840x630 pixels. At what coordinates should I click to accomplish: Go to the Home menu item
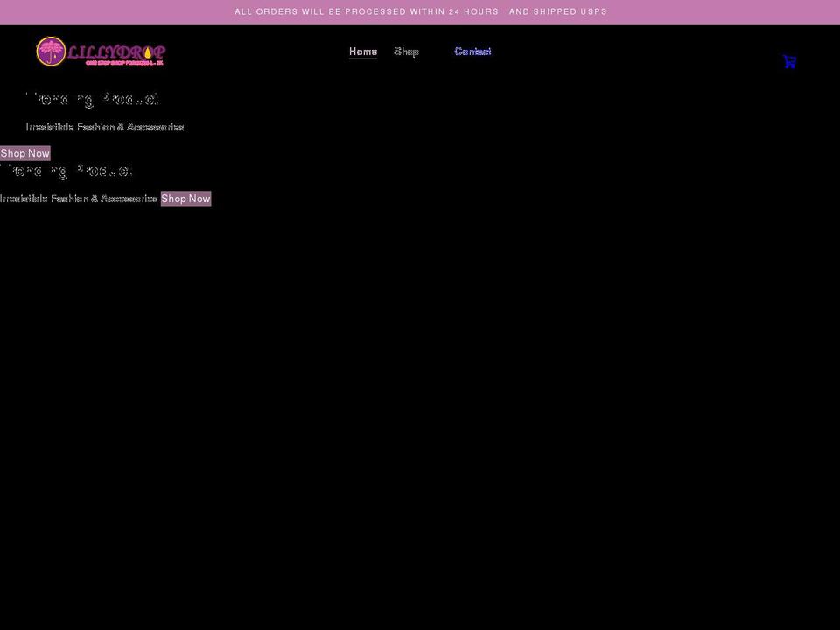tap(362, 52)
